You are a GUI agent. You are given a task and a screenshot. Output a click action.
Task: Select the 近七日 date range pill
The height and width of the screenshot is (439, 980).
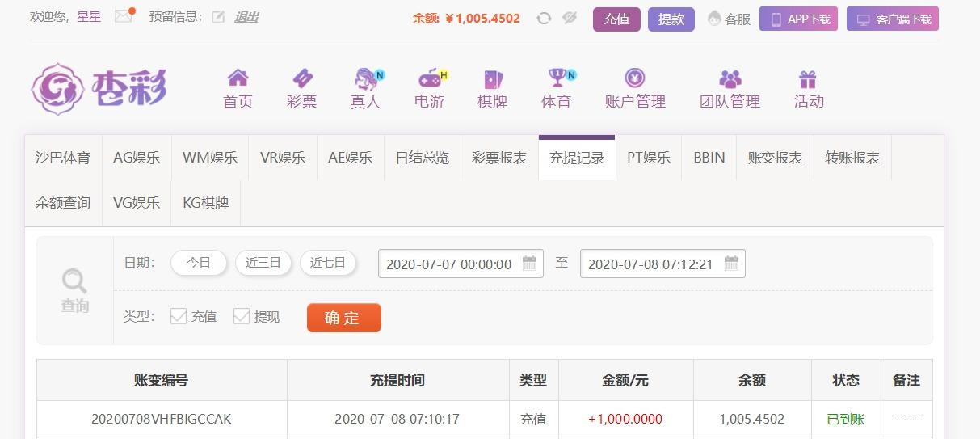coord(328,263)
